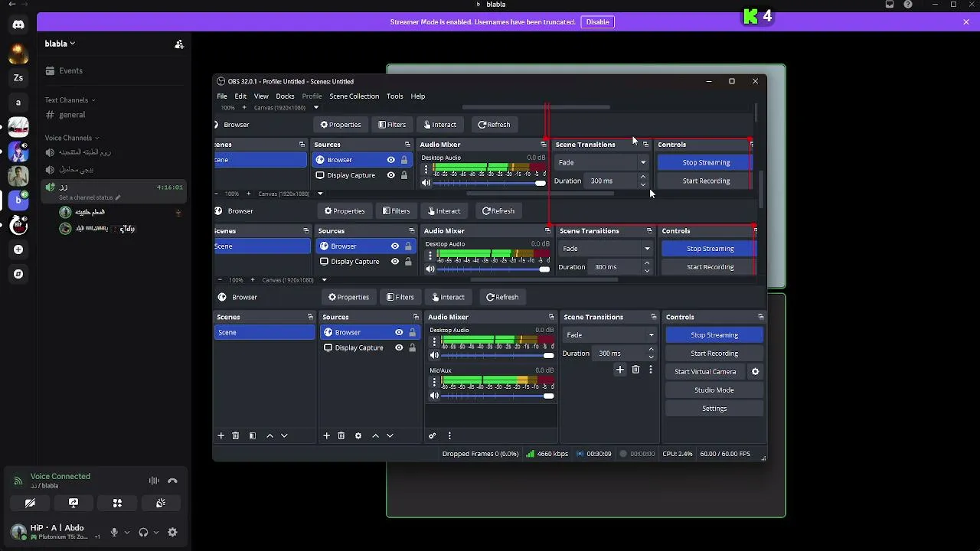Viewport: 980px width, 551px height.
Task: Open microphone input options arrow
Action: click(x=126, y=533)
